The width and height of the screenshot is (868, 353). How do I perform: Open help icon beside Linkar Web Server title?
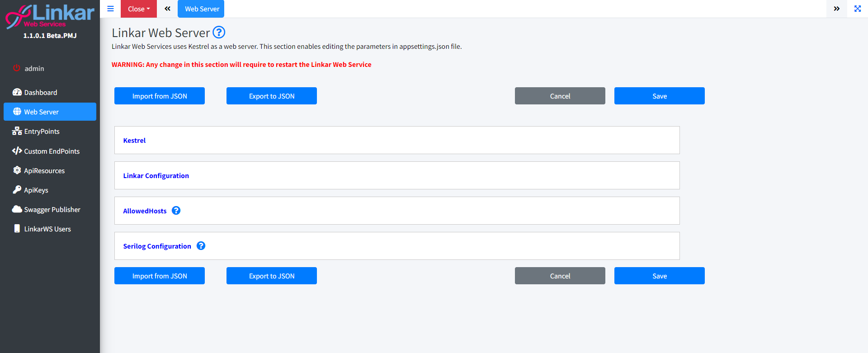point(219,33)
